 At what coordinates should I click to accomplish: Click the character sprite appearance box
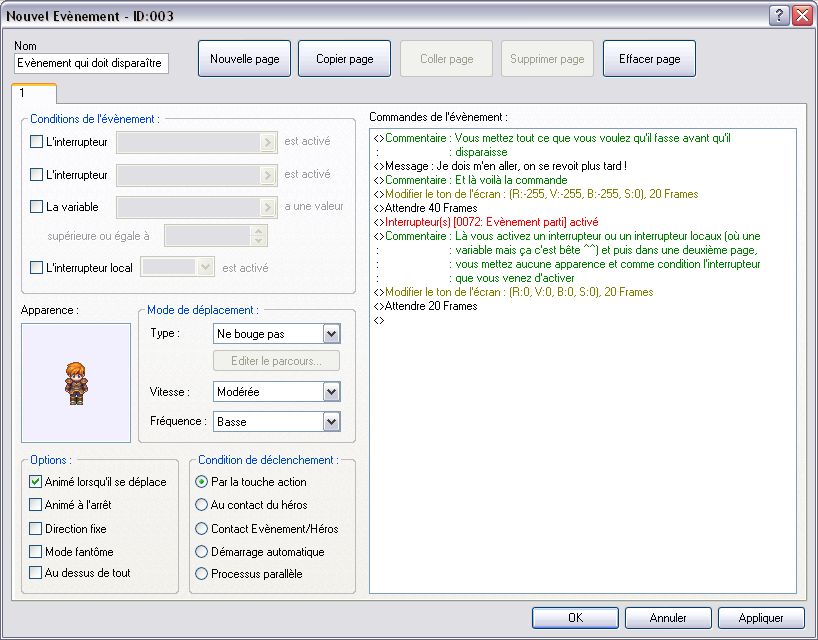point(76,383)
